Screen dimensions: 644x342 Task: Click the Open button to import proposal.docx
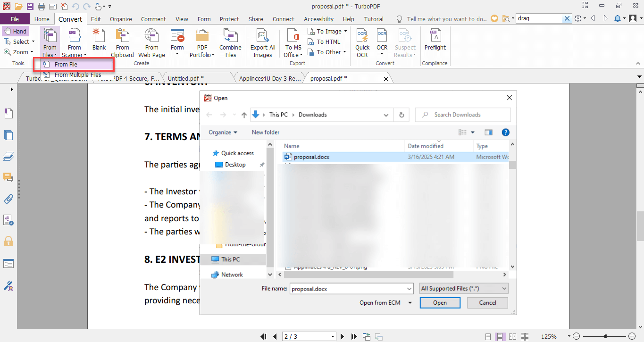pyautogui.click(x=439, y=302)
